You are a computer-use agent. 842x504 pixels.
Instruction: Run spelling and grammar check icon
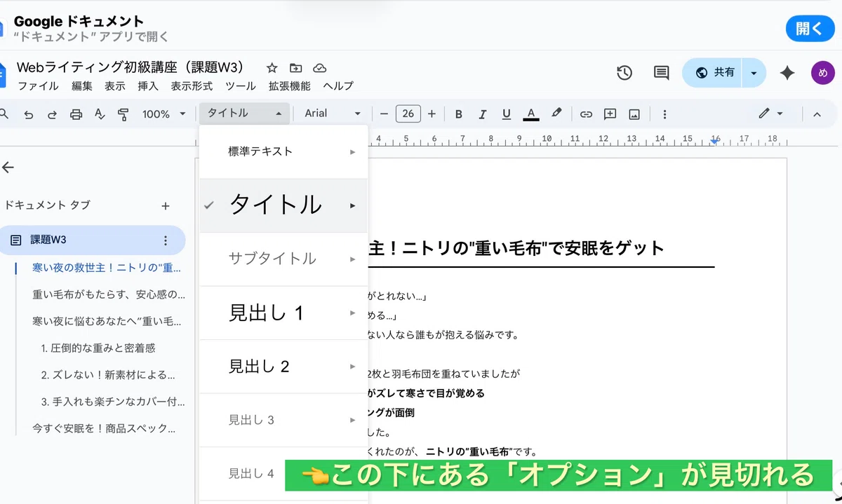[x=100, y=114]
